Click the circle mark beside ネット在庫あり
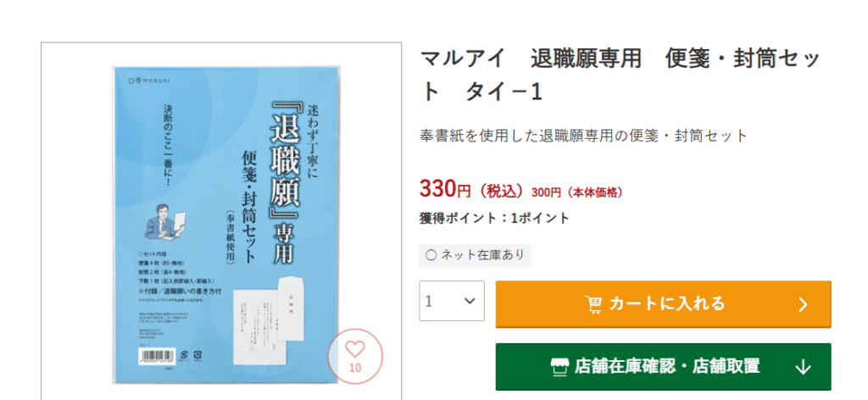 click(x=431, y=255)
